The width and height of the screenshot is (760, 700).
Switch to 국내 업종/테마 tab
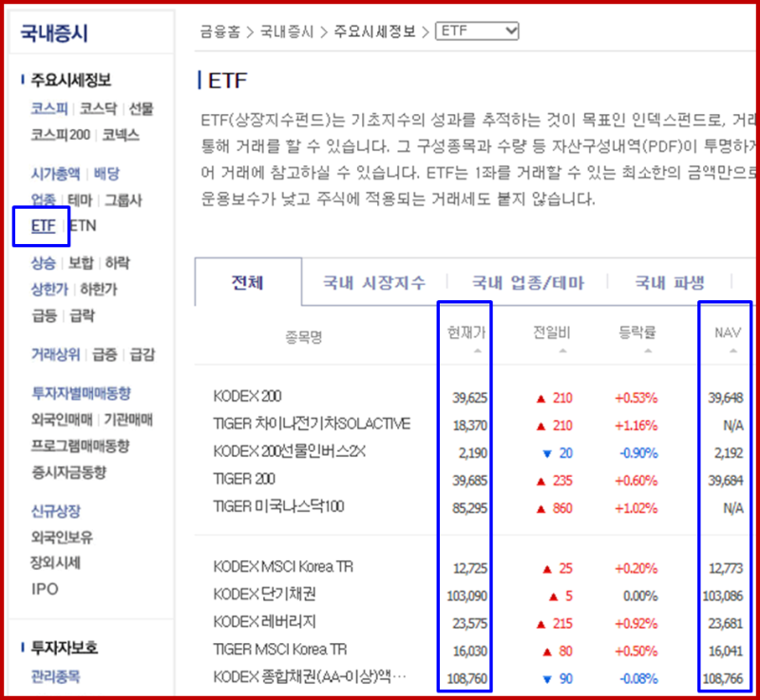[528, 282]
